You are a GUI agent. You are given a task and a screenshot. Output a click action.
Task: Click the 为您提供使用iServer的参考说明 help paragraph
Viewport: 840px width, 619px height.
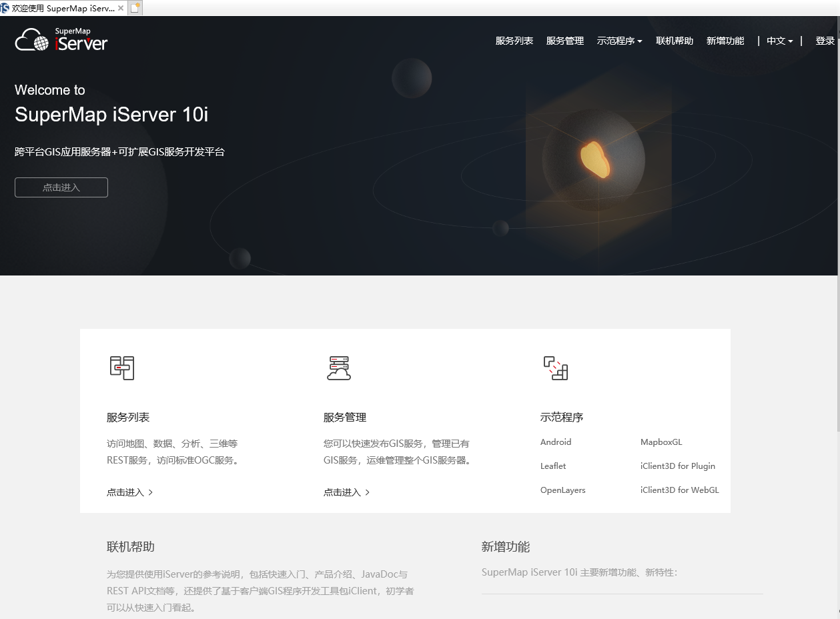pos(260,591)
